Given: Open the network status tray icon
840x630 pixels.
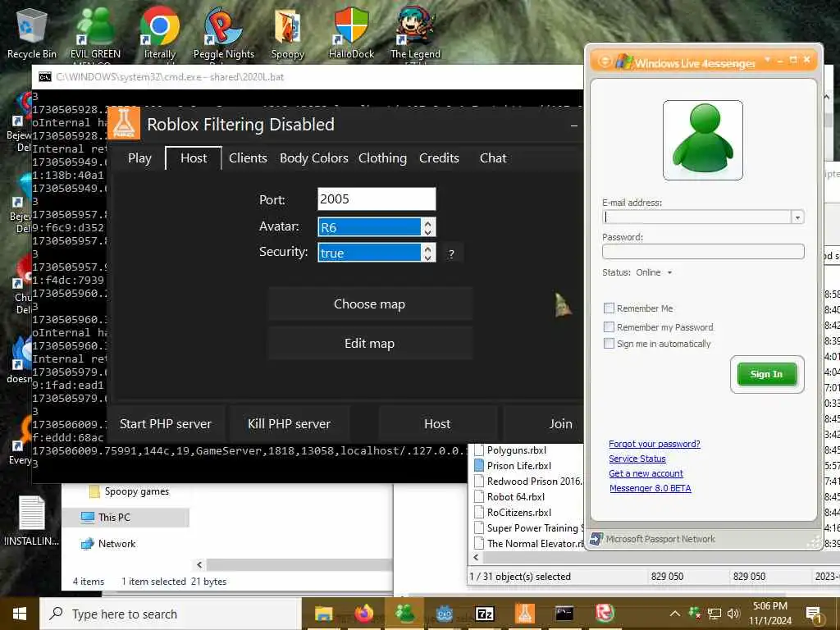Looking at the screenshot, I should click(714, 614).
